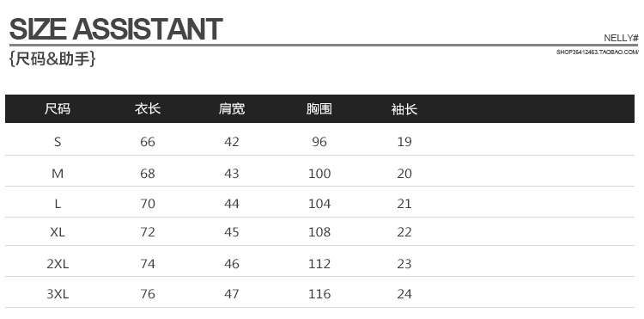
Task: Choose the S size row label
Action: 58,142
